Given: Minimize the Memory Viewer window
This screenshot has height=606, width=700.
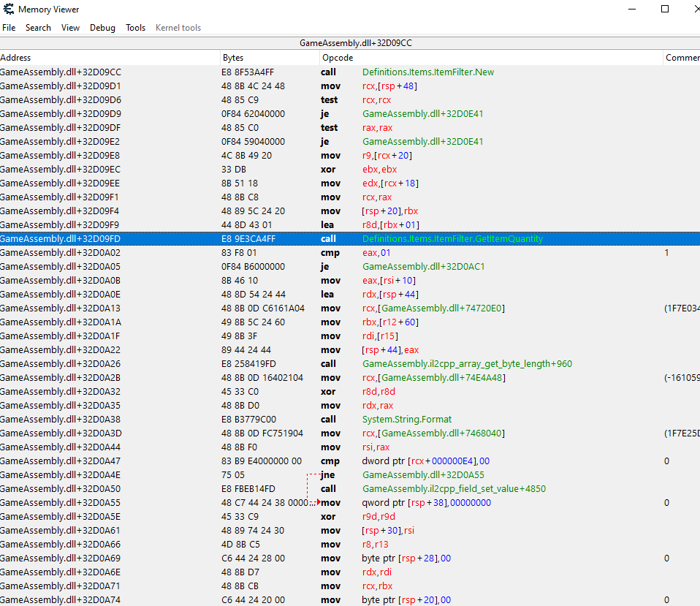Looking at the screenshot, I should coord(631,10).
